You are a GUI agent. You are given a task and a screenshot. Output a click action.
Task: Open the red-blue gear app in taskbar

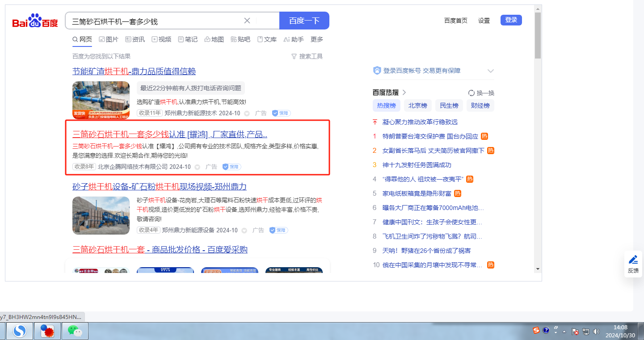47,331
